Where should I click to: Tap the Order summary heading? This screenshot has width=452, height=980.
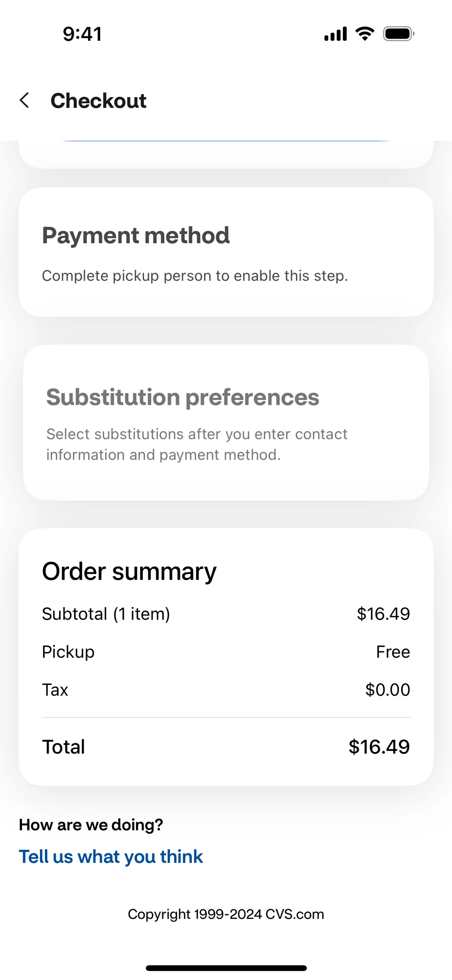click(x=129, y=571)
